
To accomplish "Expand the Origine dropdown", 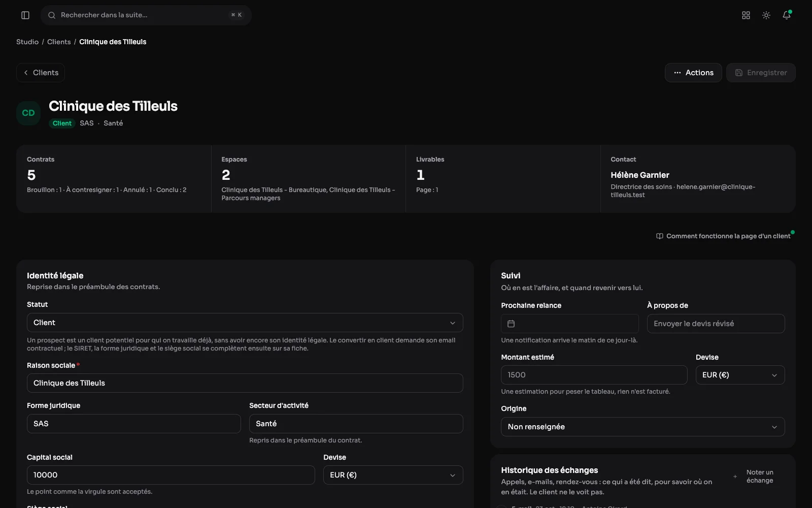I will click(642, 427).
